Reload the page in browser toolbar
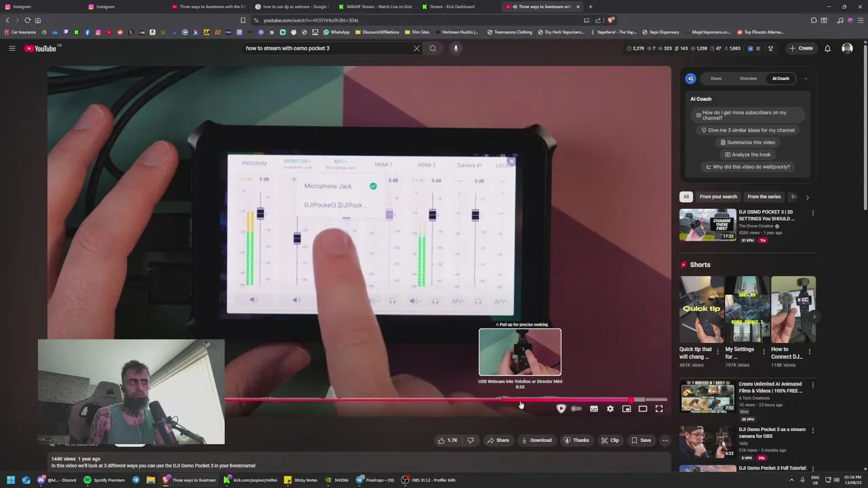Image resolution: width=868 pixels, height=488 pixels. tap(27, 20)
